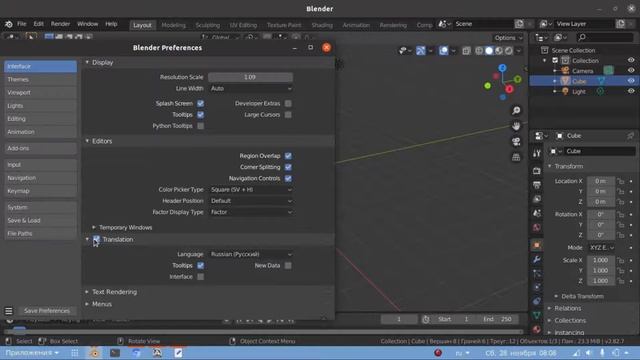Open the Output properties tab icon
Screen dimensions: 640x360
(x=537, y=185)
